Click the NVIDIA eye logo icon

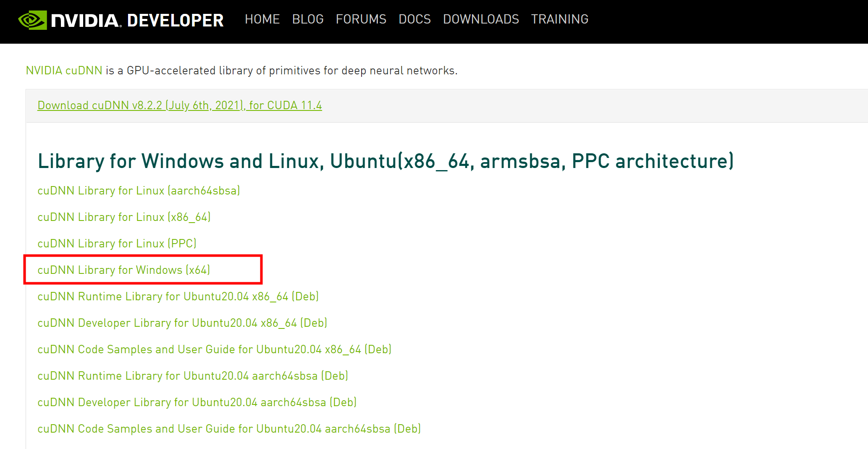32,20
